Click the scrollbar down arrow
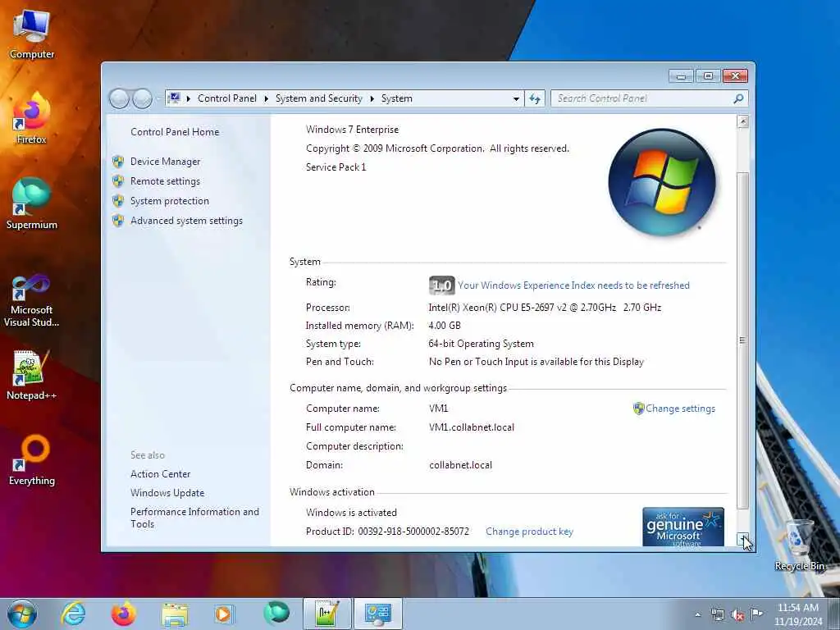 742,539
